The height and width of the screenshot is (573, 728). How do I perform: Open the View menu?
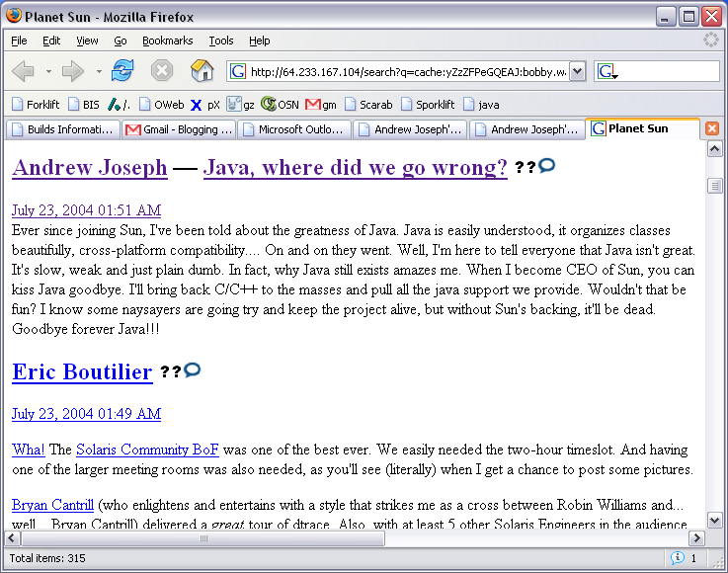tap(87, 41)
